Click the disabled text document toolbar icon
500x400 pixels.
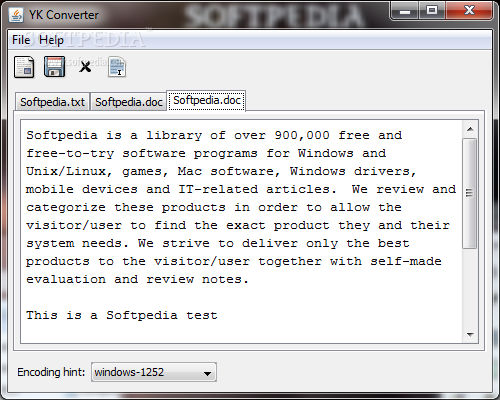[117, 67]
